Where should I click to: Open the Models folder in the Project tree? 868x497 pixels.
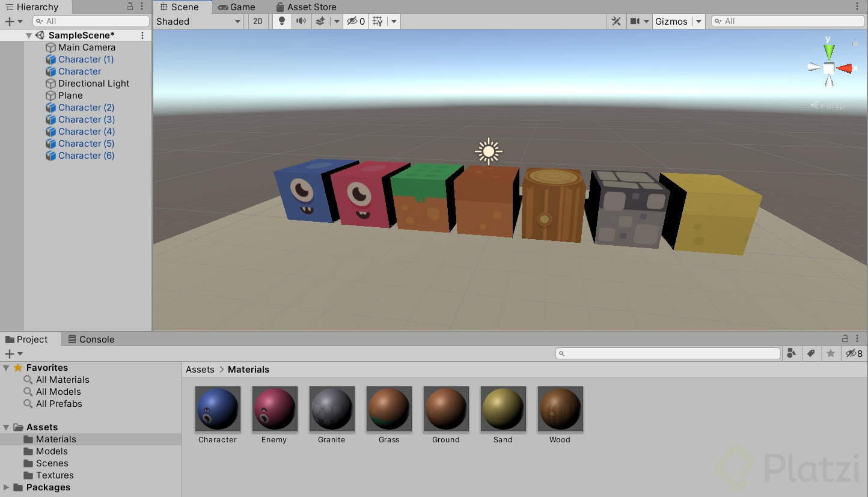(x=52, y=451)
